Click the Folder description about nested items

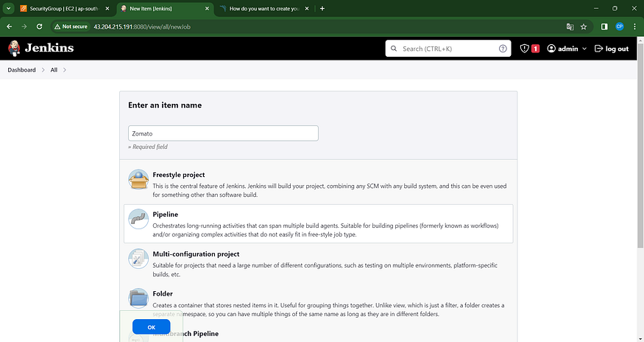pos(328,310)
